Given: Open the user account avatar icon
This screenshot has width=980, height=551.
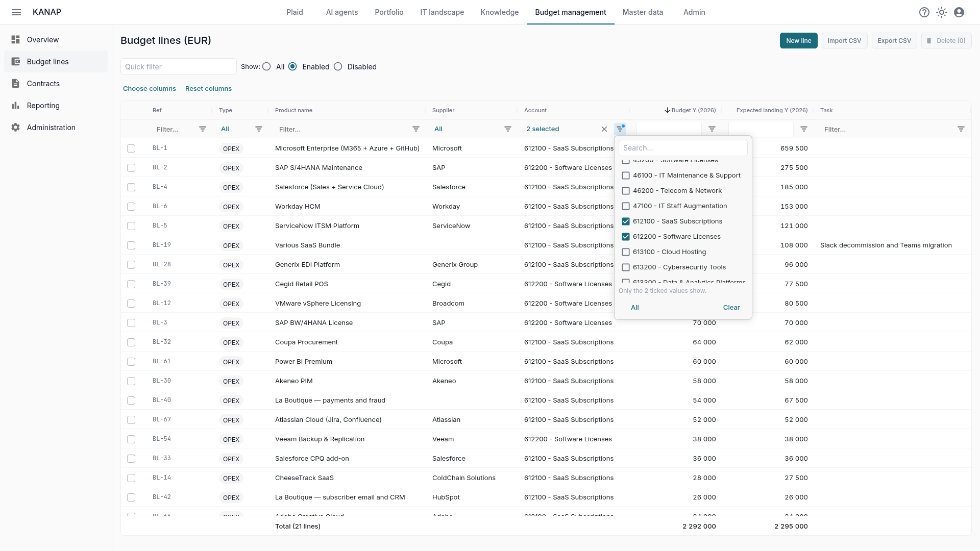Looking at the screenshot, I should (959, 12).
